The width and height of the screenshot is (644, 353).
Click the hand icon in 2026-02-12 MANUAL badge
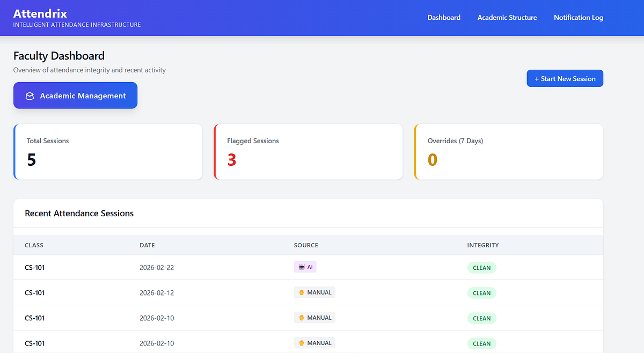(302, 292)
